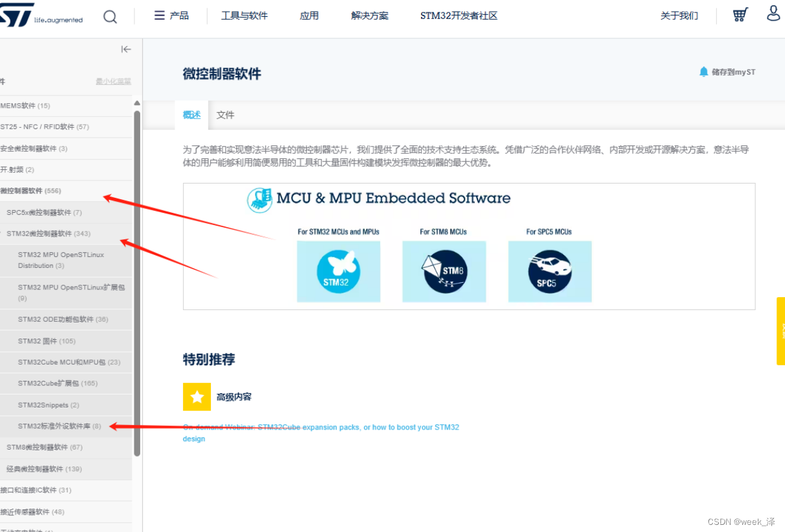
Task: Click the 特别推荐 heading
Action: (x=209, y=359)
